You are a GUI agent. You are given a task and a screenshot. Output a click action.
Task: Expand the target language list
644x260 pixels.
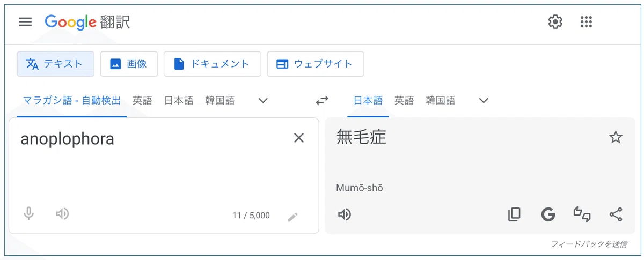(484, 100)
